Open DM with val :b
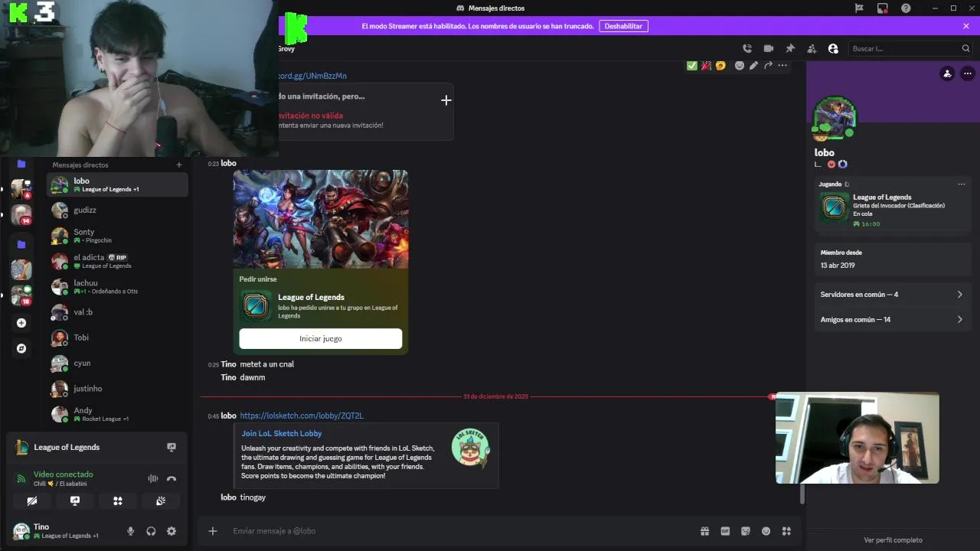This screenshot has height=551, width=980. click(117, 312)
